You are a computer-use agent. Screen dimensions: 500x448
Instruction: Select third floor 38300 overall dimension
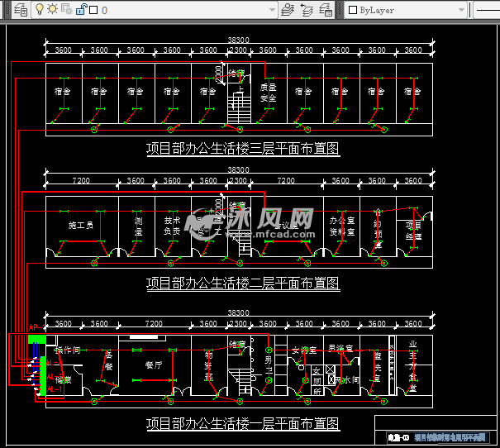[239, 40]
